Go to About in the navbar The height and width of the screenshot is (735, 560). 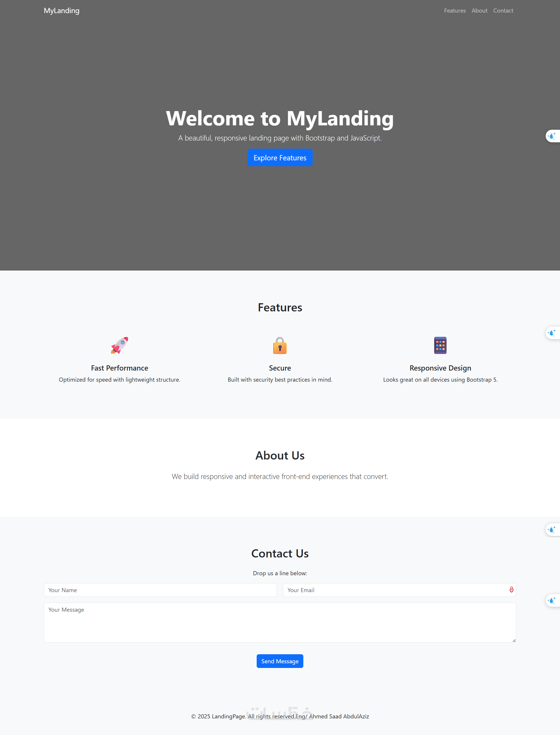(479, 11)
